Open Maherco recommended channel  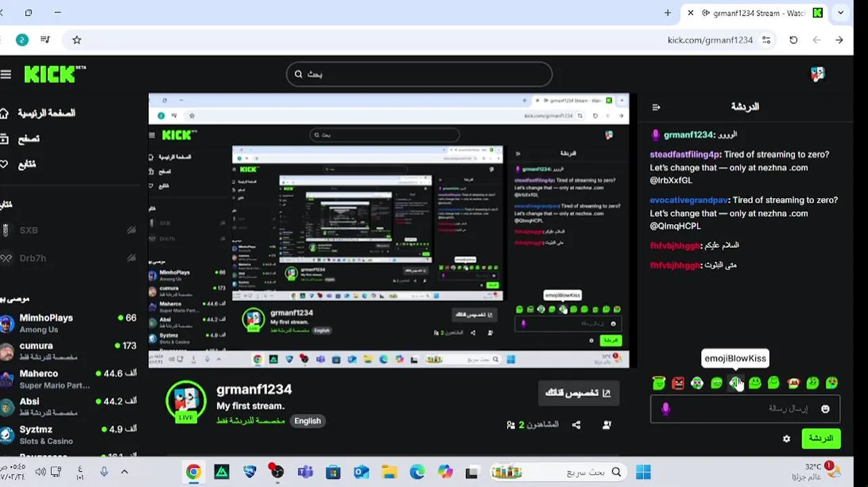68,379
